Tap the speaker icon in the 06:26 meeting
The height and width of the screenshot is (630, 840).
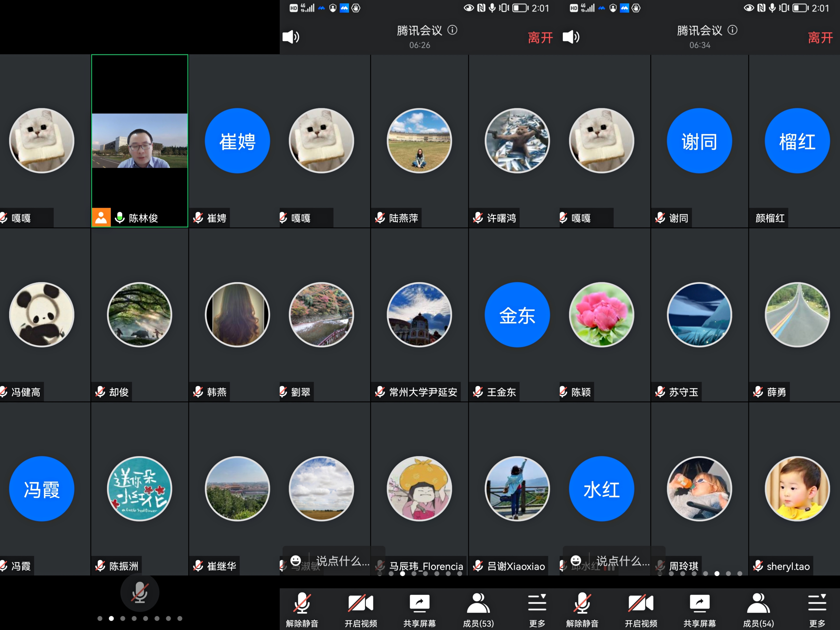[x=291, y=37]
